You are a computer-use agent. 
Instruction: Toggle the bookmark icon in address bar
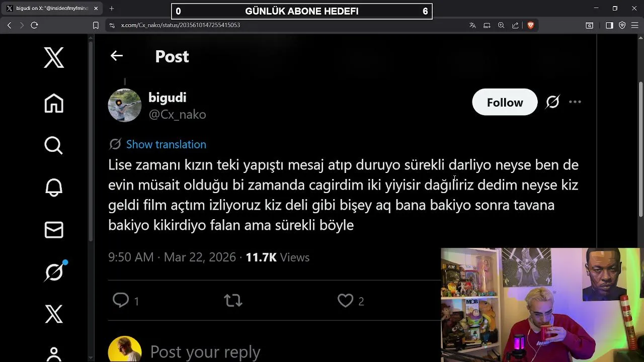click(96, 25)
